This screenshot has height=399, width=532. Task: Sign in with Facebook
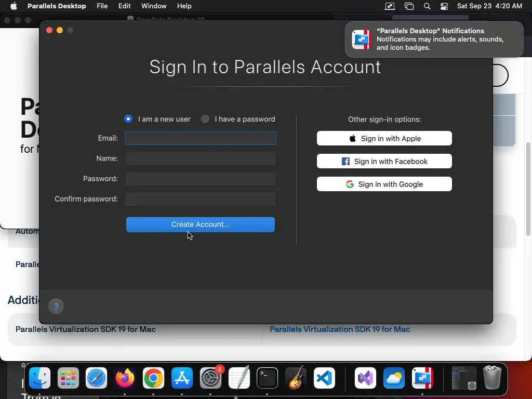coord(384,161)
